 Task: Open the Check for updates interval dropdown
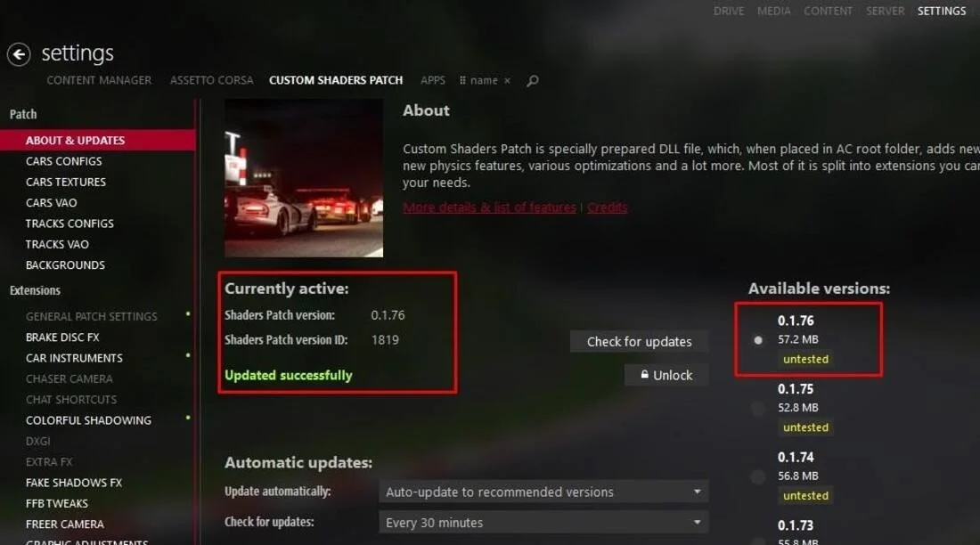pos(543,523)
